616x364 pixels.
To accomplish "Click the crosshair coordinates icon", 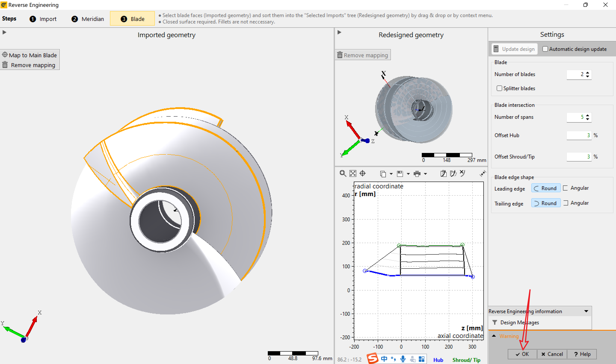I will (362, 174).
